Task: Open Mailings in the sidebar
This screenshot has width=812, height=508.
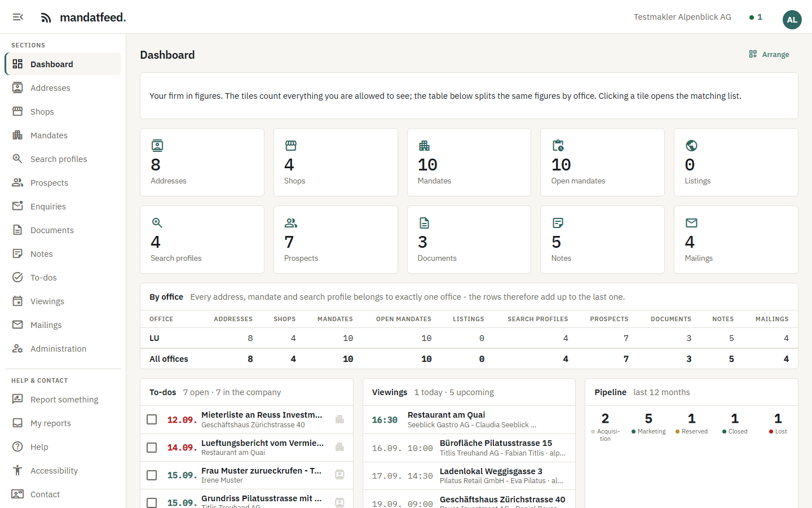Action: 63,325
